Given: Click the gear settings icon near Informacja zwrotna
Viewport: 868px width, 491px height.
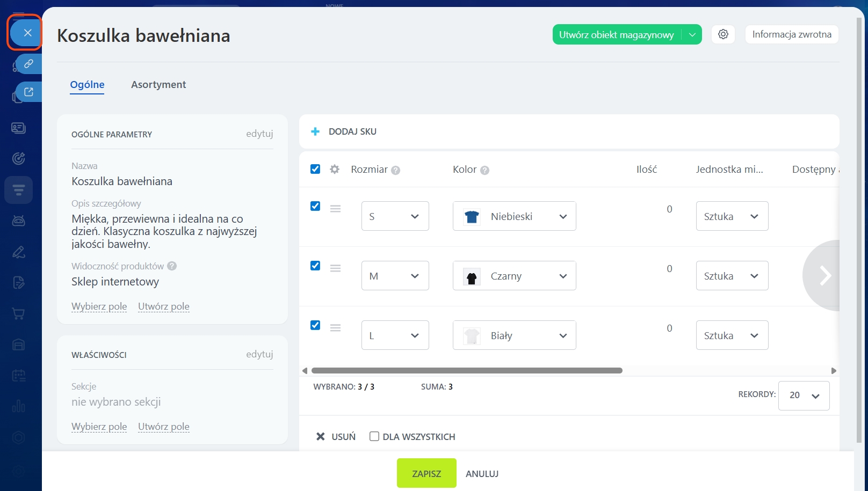Looking at the screenshot, I should coord(723,34).
